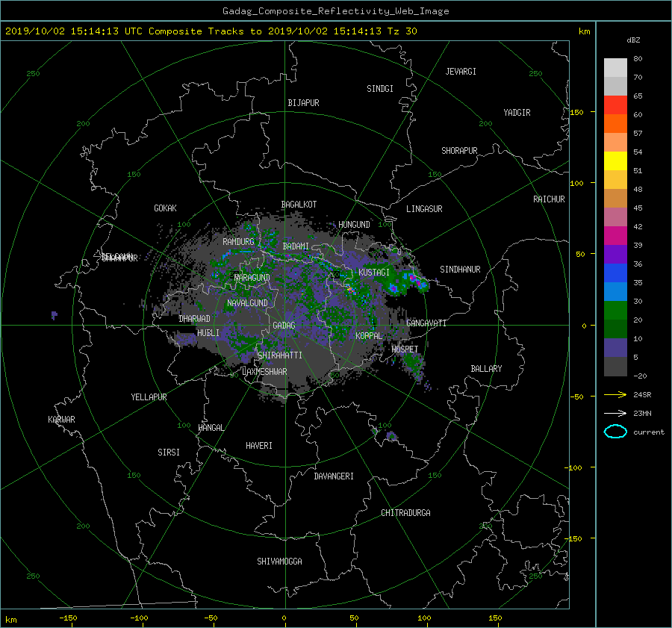
Task: Click the yellow 24SR track arrow icon
Action: point(615,394)
